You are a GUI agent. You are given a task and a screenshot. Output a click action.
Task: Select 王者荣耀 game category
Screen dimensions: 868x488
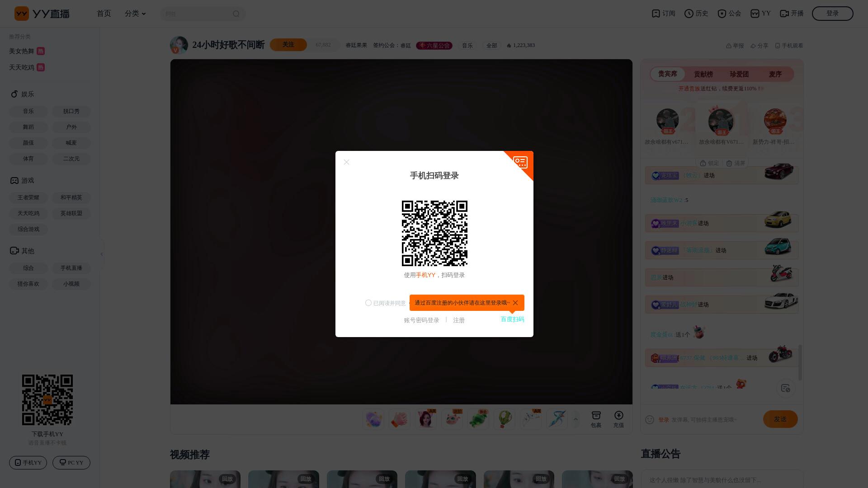click(x=28, y=197)
